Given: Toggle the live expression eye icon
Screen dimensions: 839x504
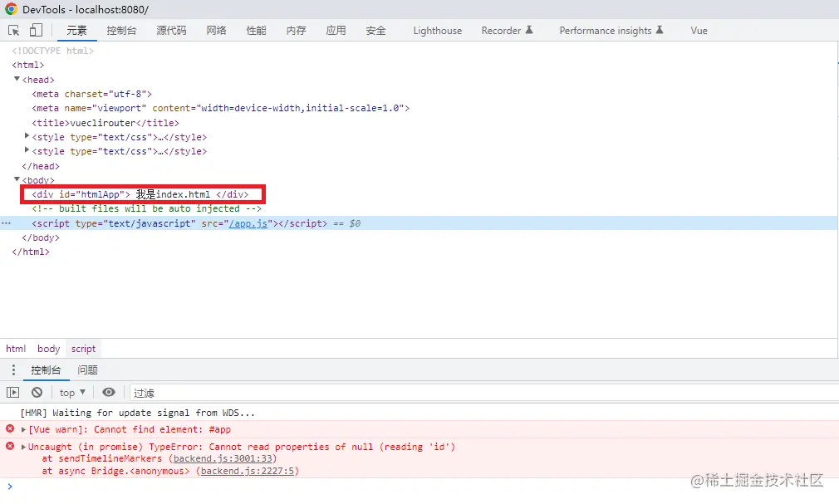Looking at the screenshot, I should coord(108,392).
